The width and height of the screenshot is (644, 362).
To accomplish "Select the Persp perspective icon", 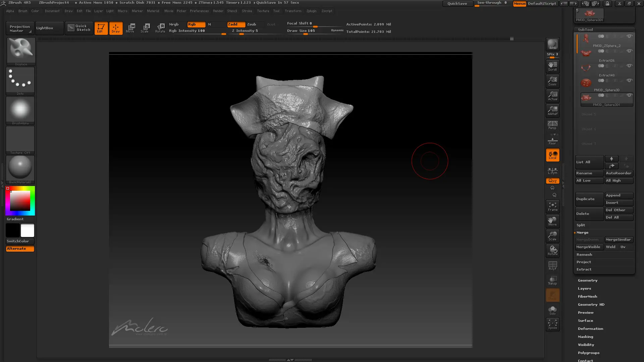I will coord(552,125).
